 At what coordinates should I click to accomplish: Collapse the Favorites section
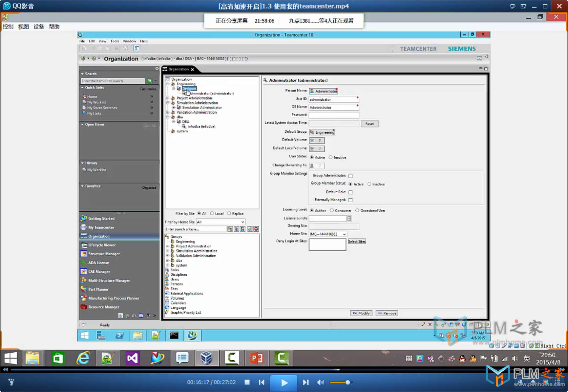click(82, 186)
